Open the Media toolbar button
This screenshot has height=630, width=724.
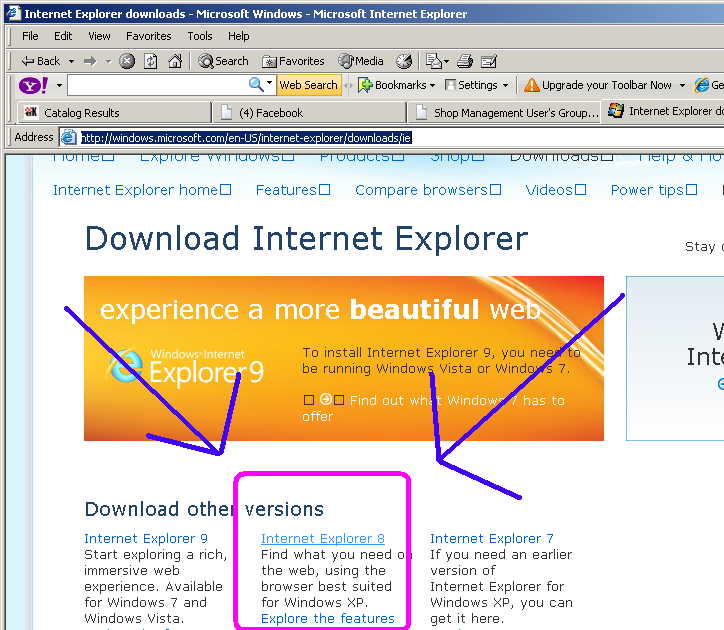361,61
